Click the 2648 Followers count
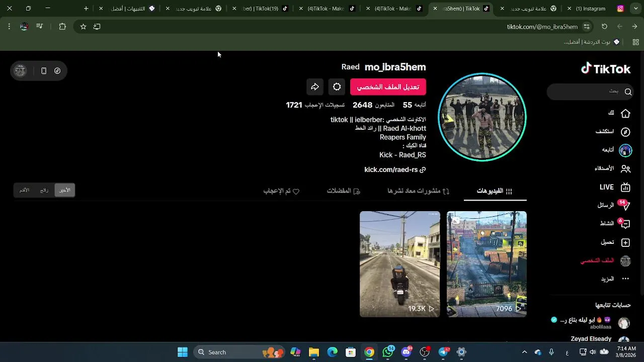Viewport: 644px width, 362px height. pyautogui.click(x=373, y=105)
